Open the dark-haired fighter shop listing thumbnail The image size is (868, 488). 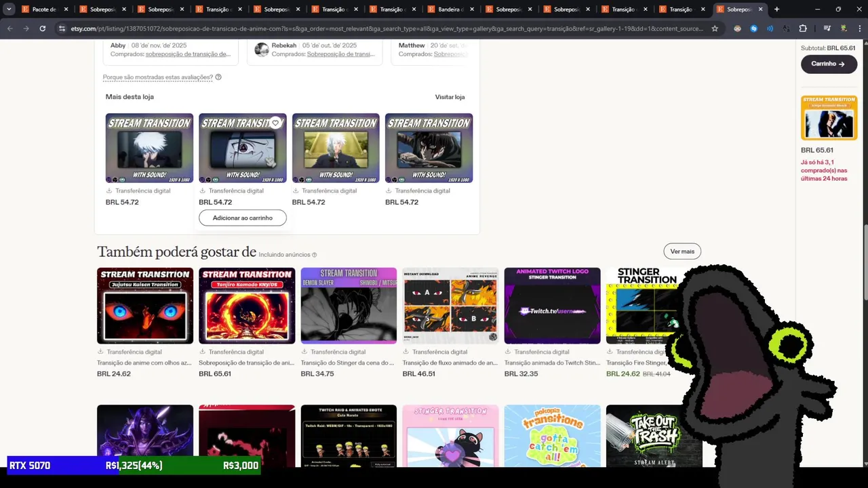[x=429, y=148]
